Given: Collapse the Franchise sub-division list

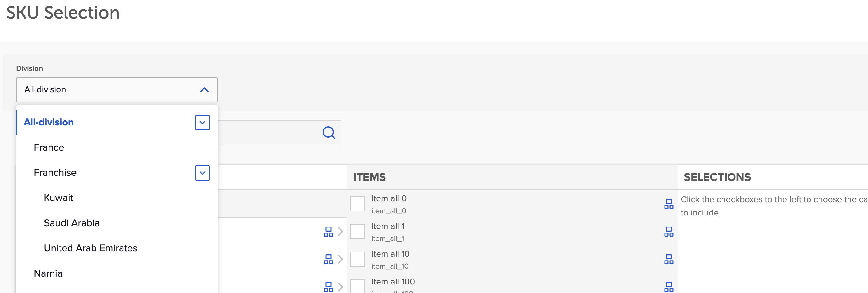Looking at the screenshot, I should (x=202, y=173).
